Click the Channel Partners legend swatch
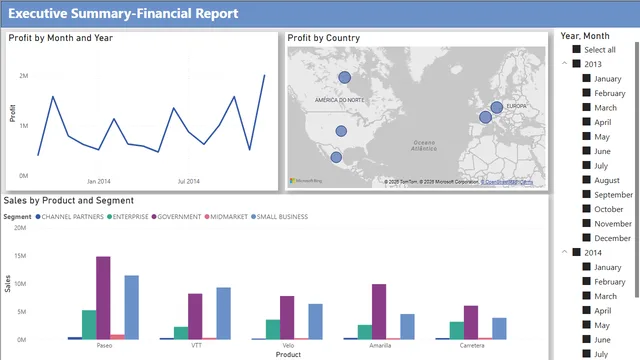This screenshot has width=640, height=360. coord(38,217)
